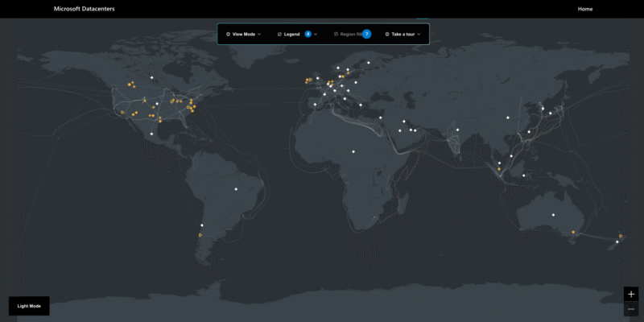Zoom in with the plus button
The width and height of the screenshot is (644, 322).
pyautogui.click(x=631, y=294)
